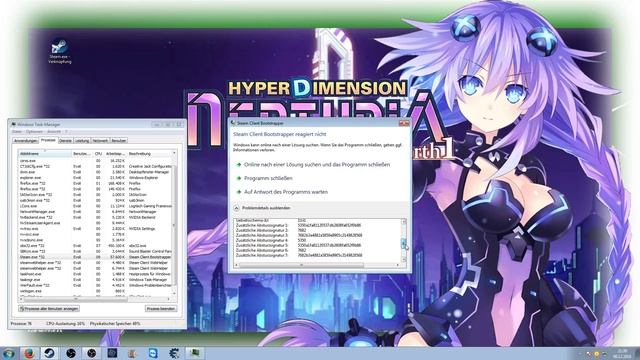This screenshot has height=360, width=640.
Task: Switch to the Netzwerk tab
Action: tap(100, 141)
